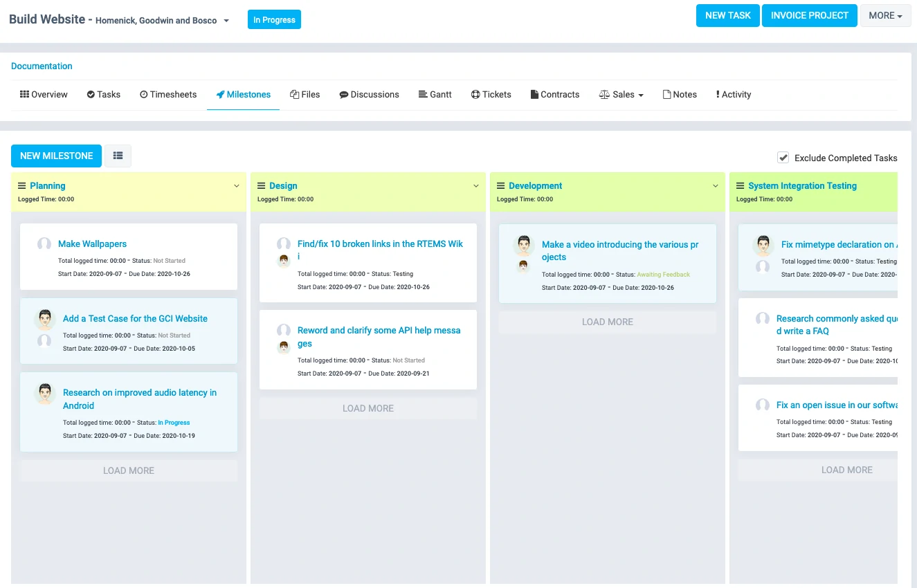The image size is (917, 588).
Task: Click the System Integration Testing title
Action: point(803,185)
